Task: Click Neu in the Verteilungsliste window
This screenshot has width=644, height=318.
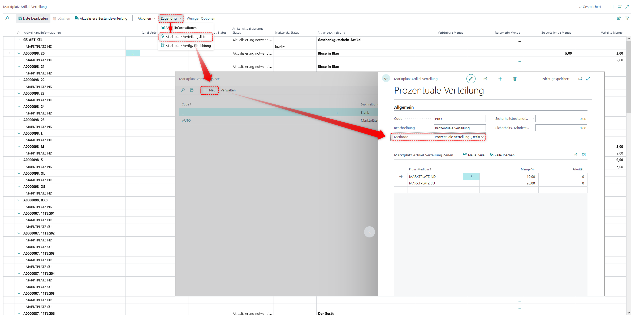Action: [x=210, y=90]
